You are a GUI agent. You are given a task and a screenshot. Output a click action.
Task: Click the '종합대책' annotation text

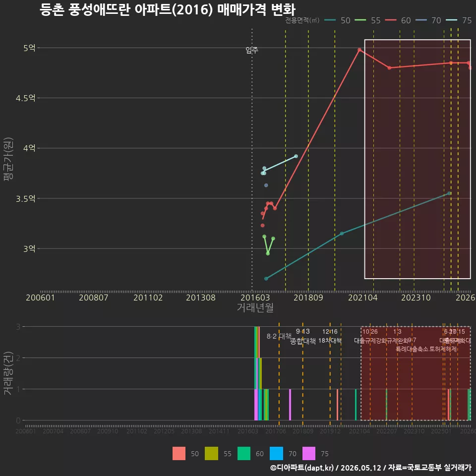pyautogui.click(x=302, y=341)
